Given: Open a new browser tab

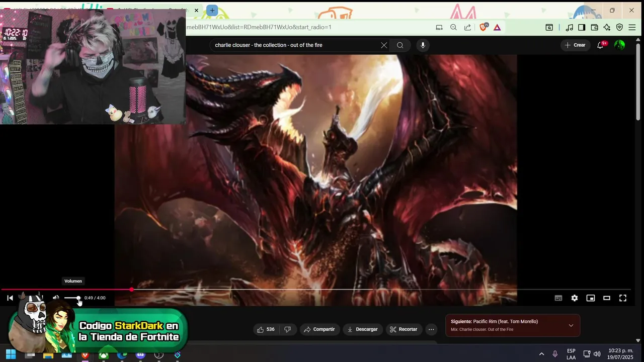Looking at the screenshot, I should coord(212,10).
